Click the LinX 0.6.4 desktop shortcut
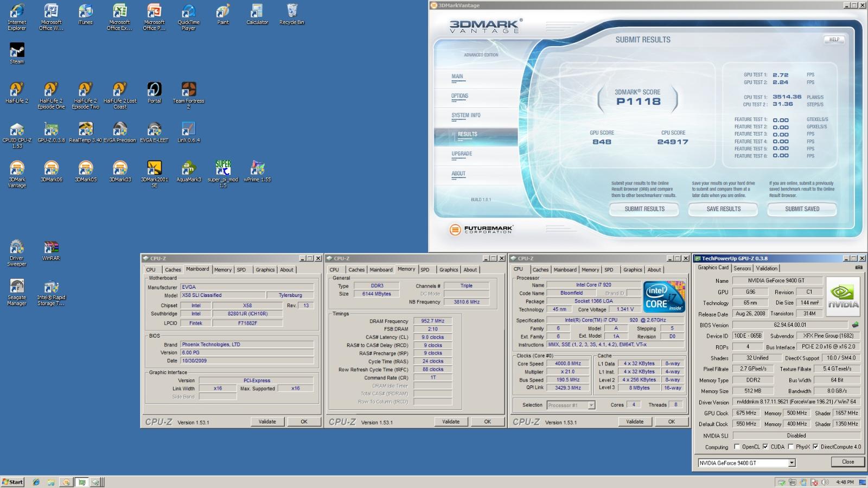This screenshot has width=868, height=488. [x=188, y=132]
